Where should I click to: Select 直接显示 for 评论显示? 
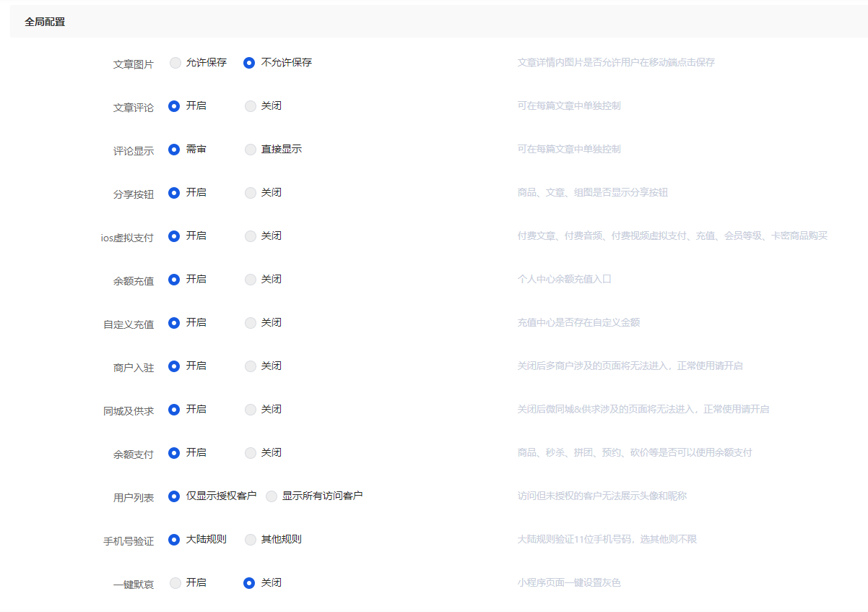(251, 150)
